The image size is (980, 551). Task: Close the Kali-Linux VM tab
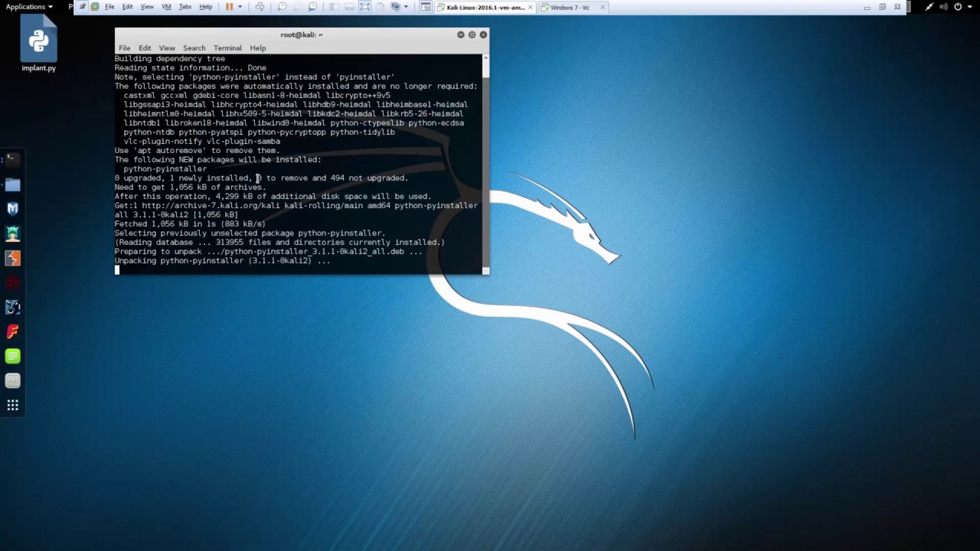click(530, 7)
